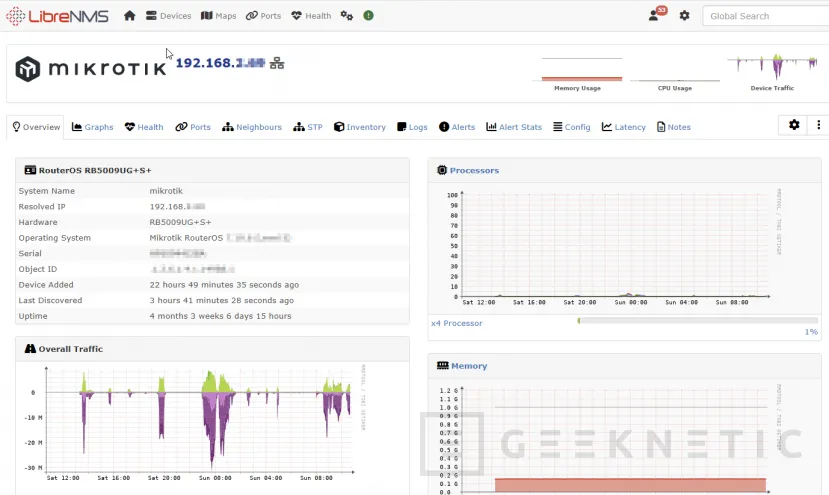Click the Processors panel heading link
The image size is (829, 495).
(474, 170)
